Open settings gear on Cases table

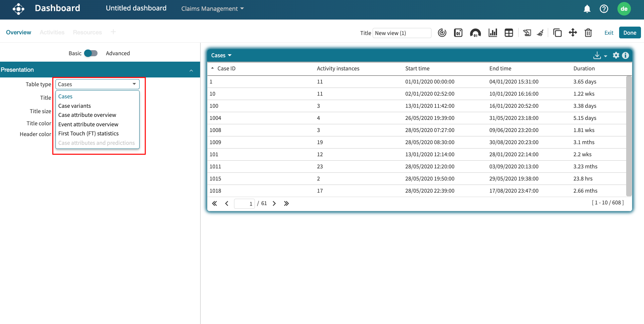coord(616,55)
